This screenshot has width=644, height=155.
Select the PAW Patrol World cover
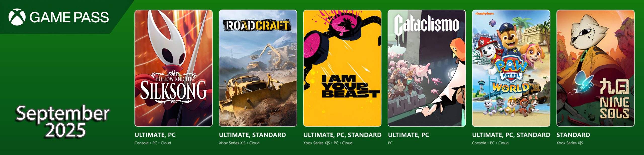click(x=511, y=68)
